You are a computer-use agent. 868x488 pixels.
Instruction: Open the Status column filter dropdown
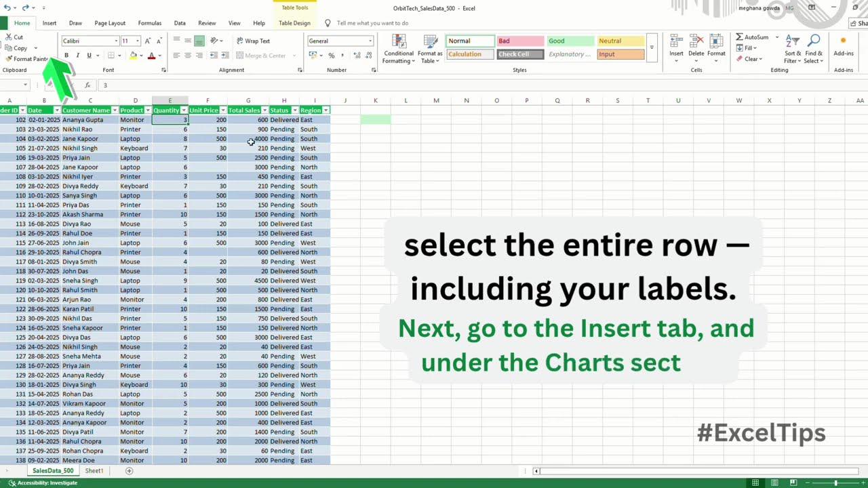(295, 110)
